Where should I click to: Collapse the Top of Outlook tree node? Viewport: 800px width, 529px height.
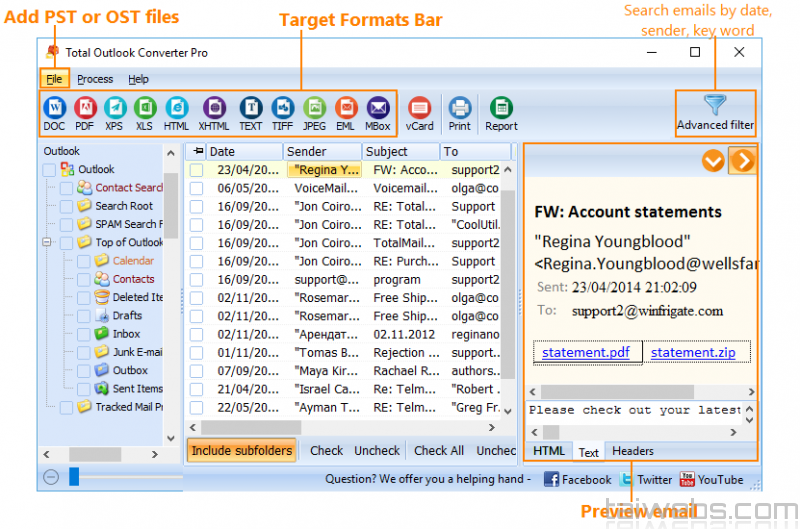pyautogui.click(x=47, y=242)
